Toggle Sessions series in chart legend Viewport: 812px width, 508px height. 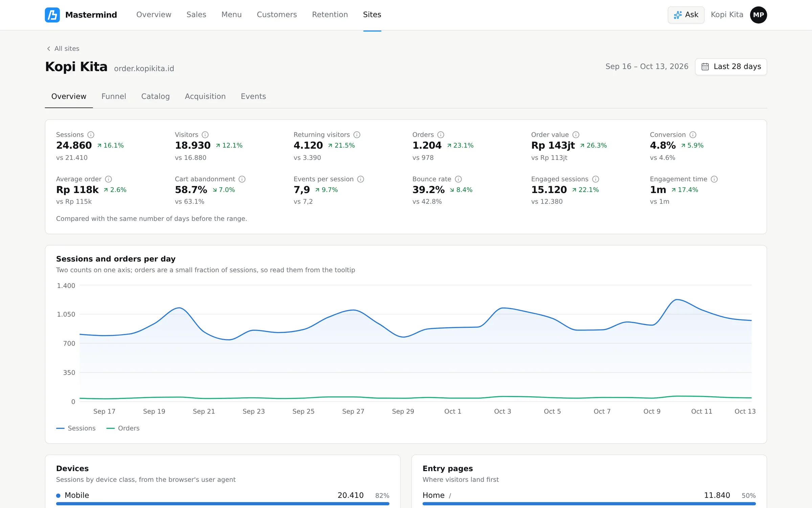(76, 428)
